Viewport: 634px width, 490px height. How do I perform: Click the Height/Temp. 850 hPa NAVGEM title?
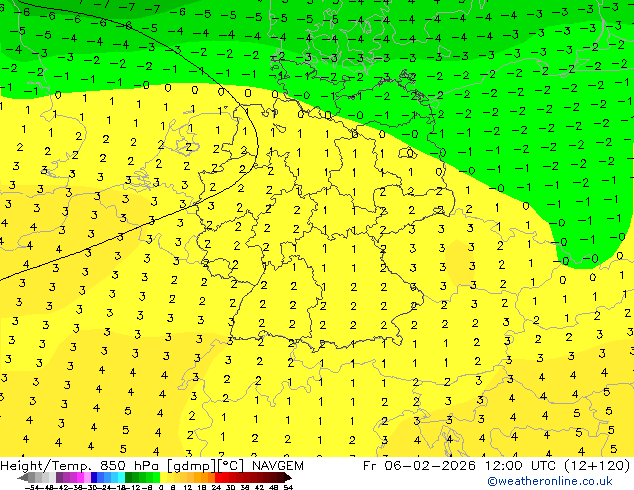pyautogui.click(x=152, y=466)
